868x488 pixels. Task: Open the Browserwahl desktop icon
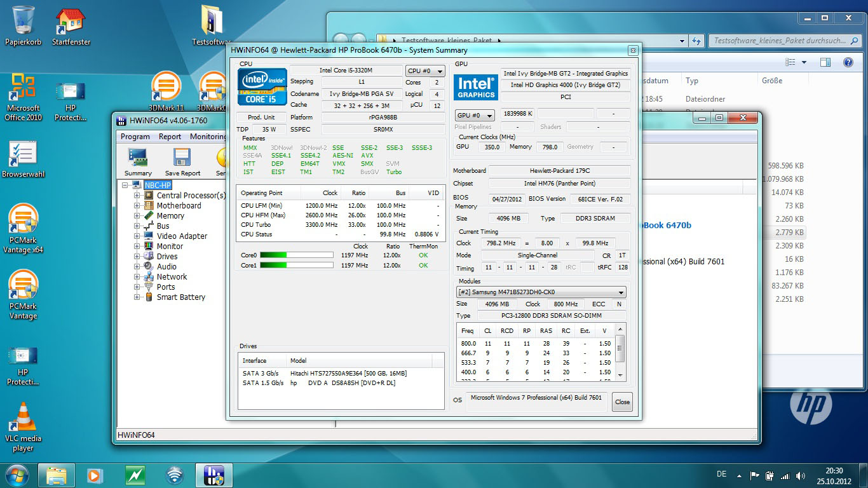[23, 159]
